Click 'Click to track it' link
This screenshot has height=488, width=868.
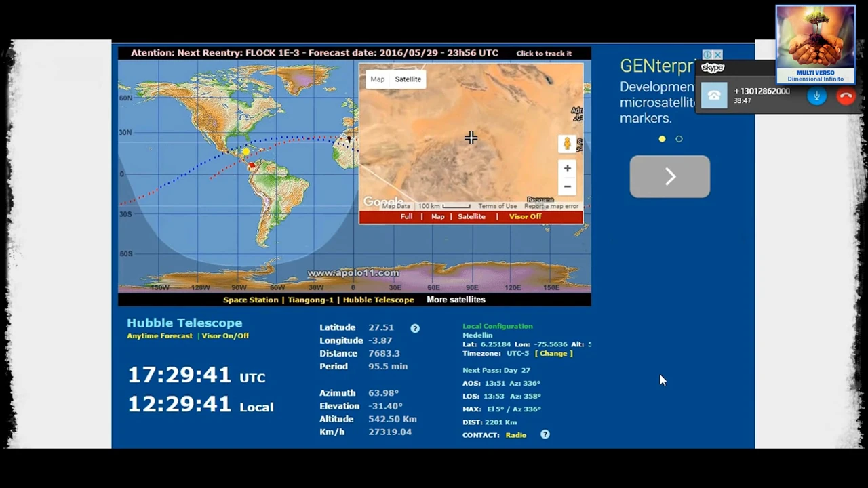coord(544,54)
